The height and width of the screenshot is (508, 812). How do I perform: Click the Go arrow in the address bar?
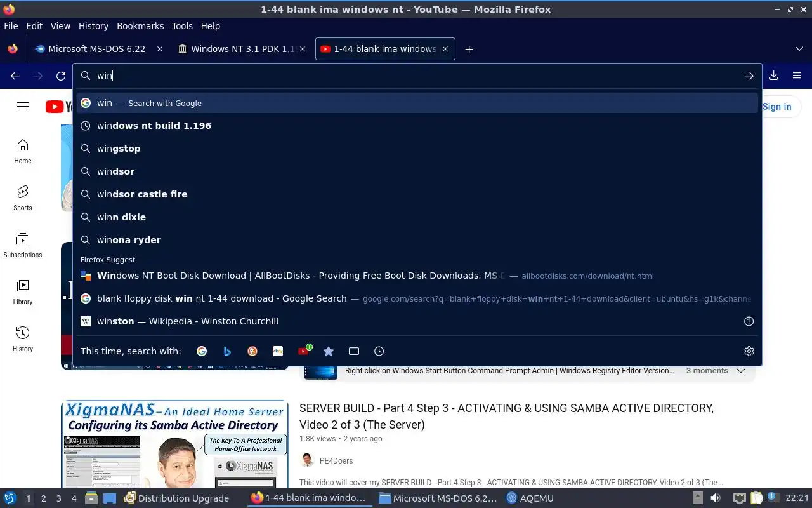pyautogui.click(x=749, y=76)
